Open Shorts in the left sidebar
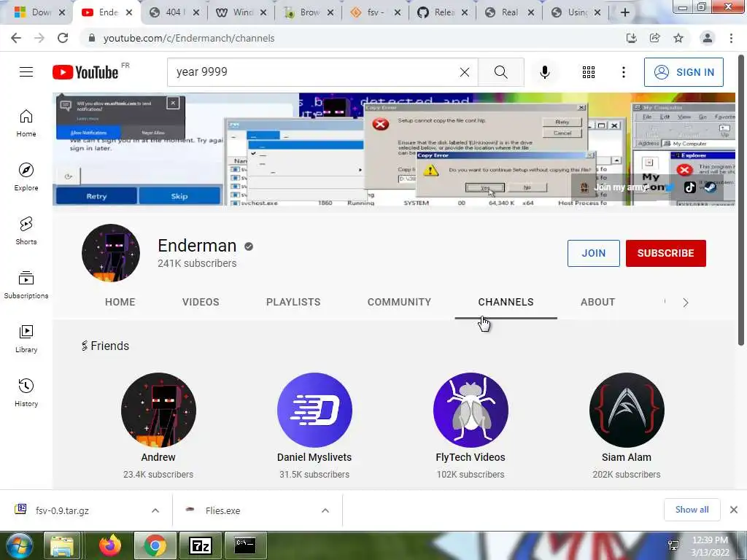 pyautogui.click(x=26, y=231)
